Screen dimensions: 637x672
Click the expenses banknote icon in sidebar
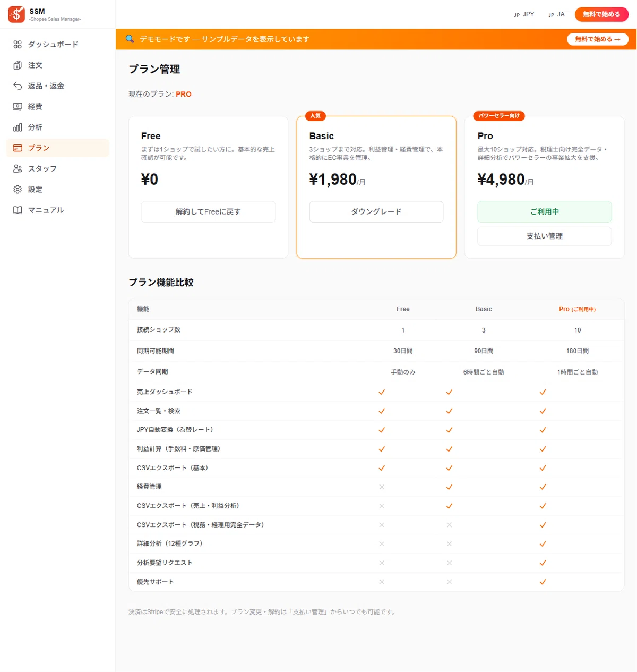pos(18,107)
